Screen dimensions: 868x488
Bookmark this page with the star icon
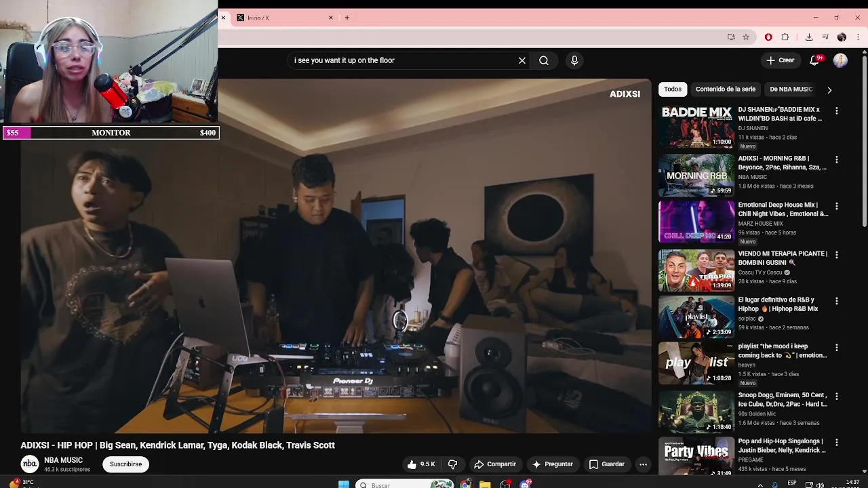[746, 37]
